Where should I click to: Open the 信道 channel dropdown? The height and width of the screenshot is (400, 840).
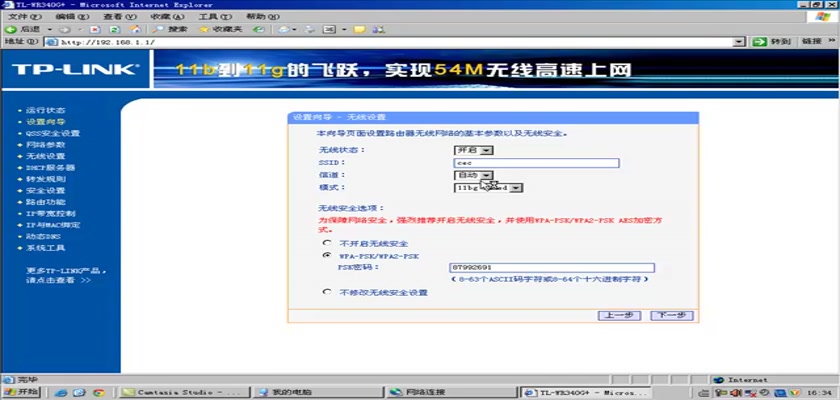(x=473, y=175)
